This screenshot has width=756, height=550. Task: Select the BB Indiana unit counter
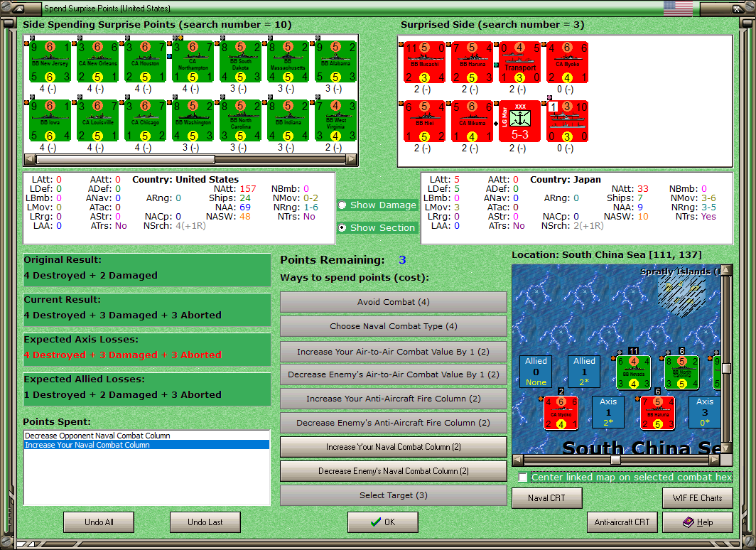(x=288, y=121)
